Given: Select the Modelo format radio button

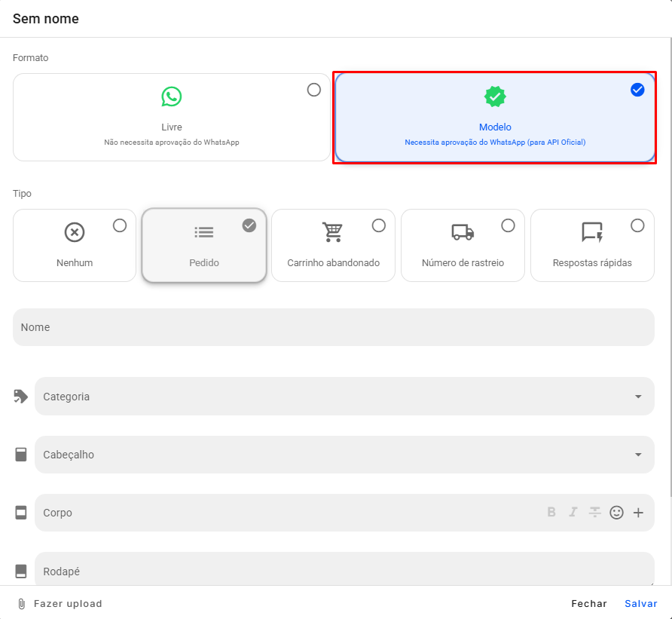Looking at the screenshot, I should coord(637,90).
